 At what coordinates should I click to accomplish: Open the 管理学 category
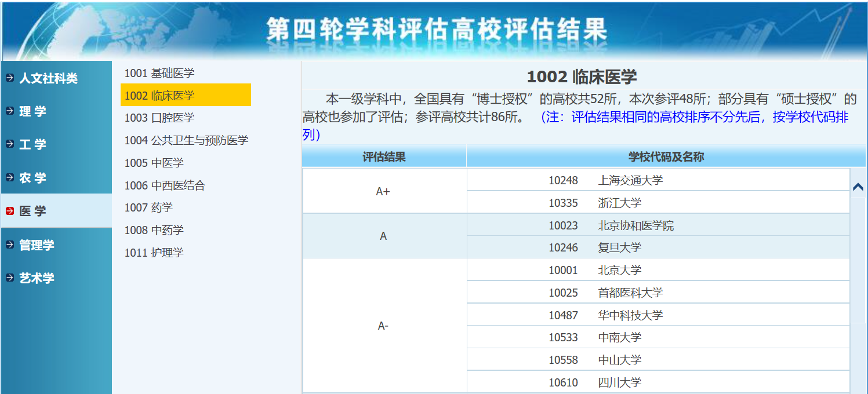click(37, 245)
